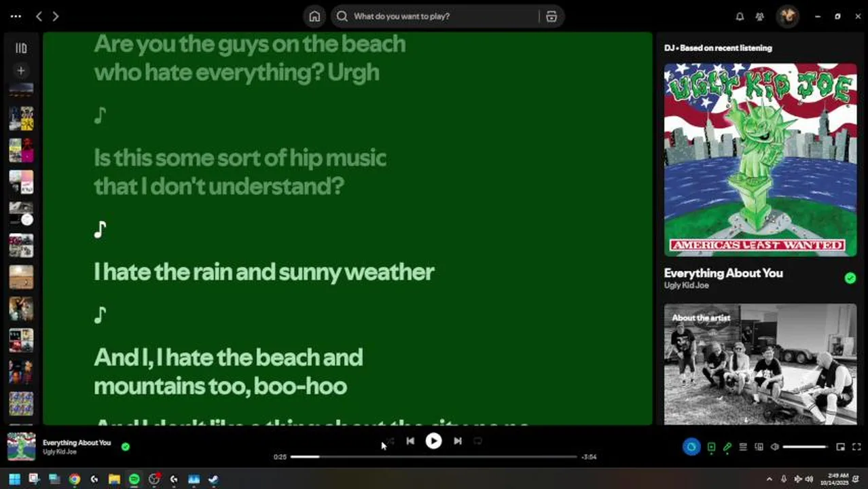Click the green saved checkmark in player bar

125,446
